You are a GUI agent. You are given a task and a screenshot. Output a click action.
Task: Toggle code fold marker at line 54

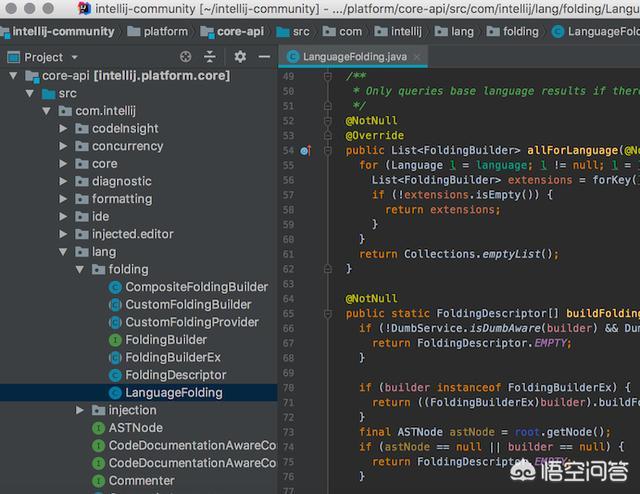327,151
